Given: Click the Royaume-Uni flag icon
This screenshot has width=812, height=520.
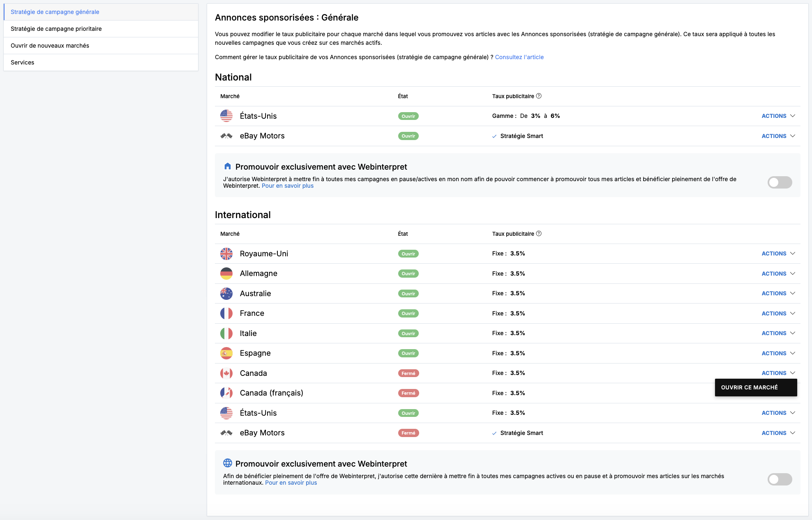Looking at the screenshot, I should pos(226,254).
